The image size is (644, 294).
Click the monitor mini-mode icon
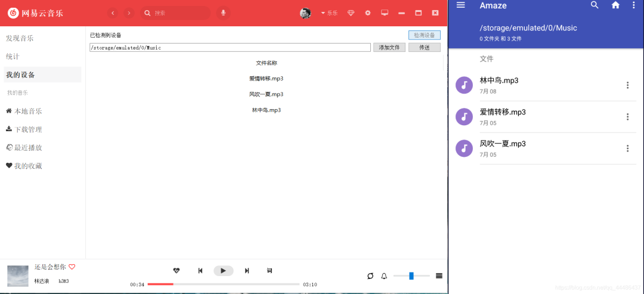385,13
